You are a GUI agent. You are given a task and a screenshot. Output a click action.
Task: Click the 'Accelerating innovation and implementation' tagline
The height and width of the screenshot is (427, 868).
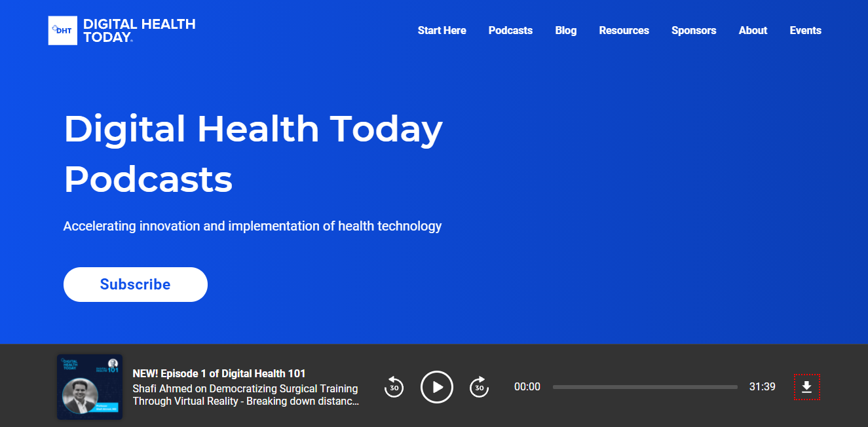pos(253,227)
